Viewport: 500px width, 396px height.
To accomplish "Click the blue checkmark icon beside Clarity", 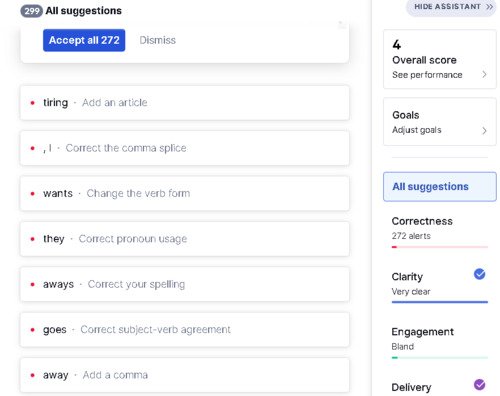I will [x=479, y=274].
